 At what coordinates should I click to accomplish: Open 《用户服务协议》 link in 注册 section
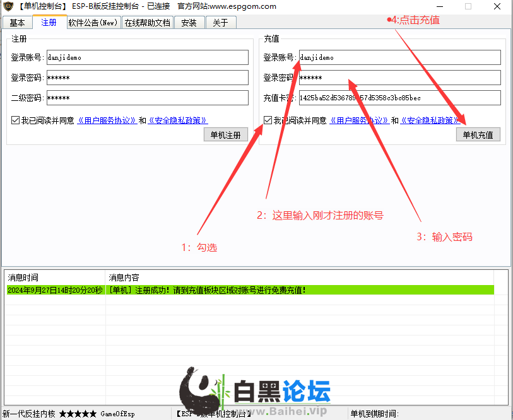point(107,120)
